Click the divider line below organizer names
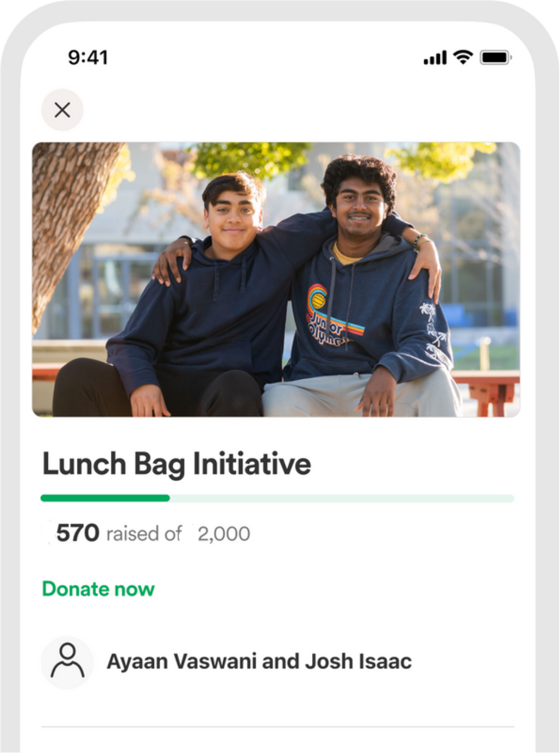The height and width of the screenshot is (753, 560). 277,727
